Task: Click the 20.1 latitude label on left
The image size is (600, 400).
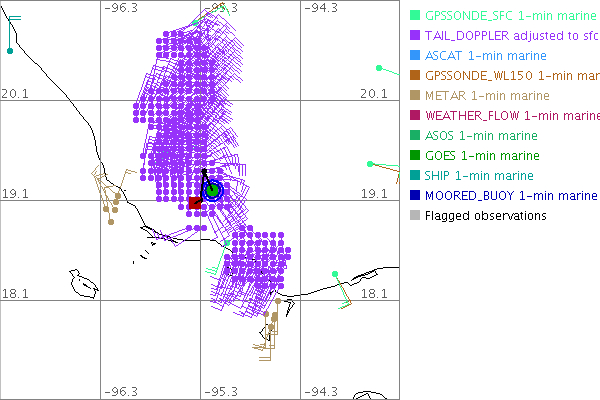Action: [x=14, y=93]
